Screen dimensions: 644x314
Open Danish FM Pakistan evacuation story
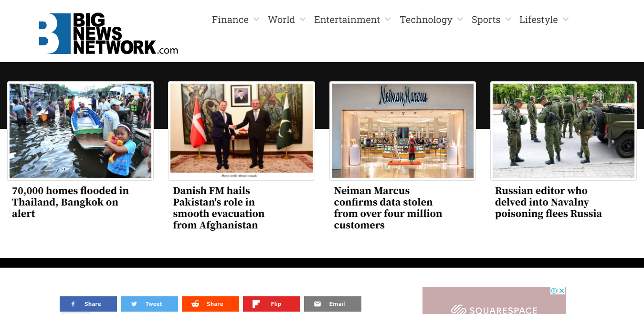coord(219,208)
